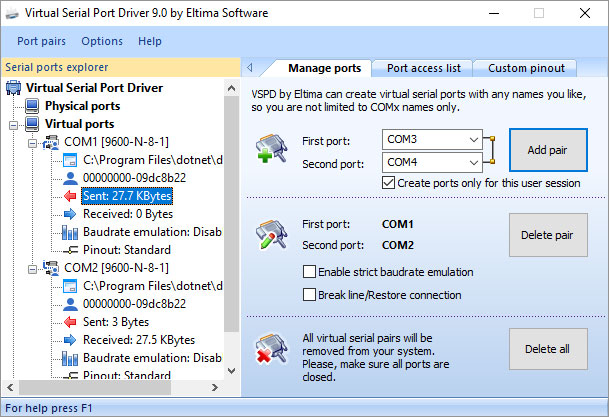Screen dimensions: 609x417
Task: Open the Options menu
Action: click(x=102, y=41)
